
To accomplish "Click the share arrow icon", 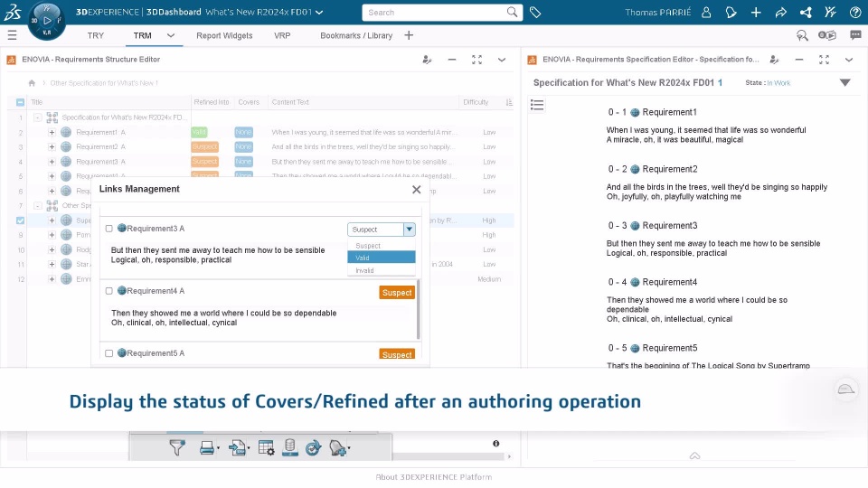I will 780,12.
